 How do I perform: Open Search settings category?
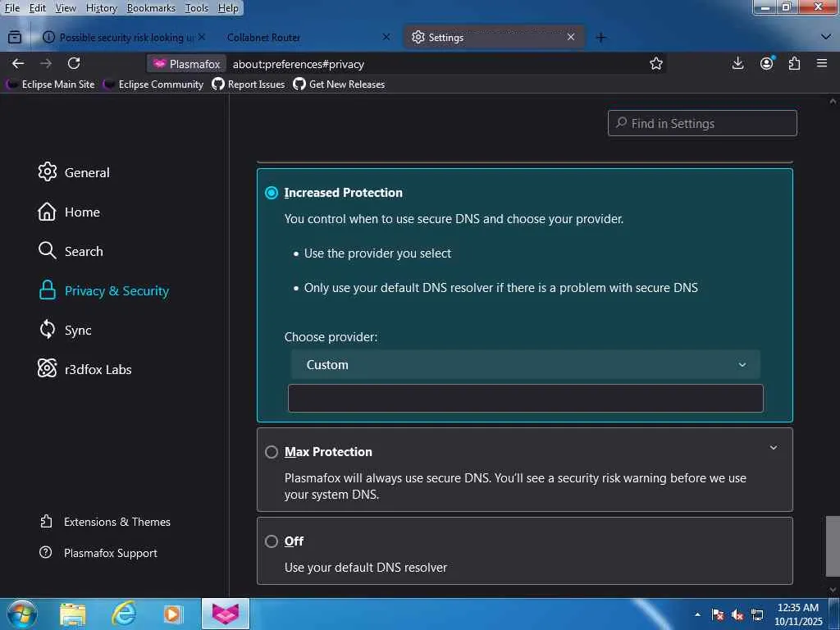click(71, 251)
